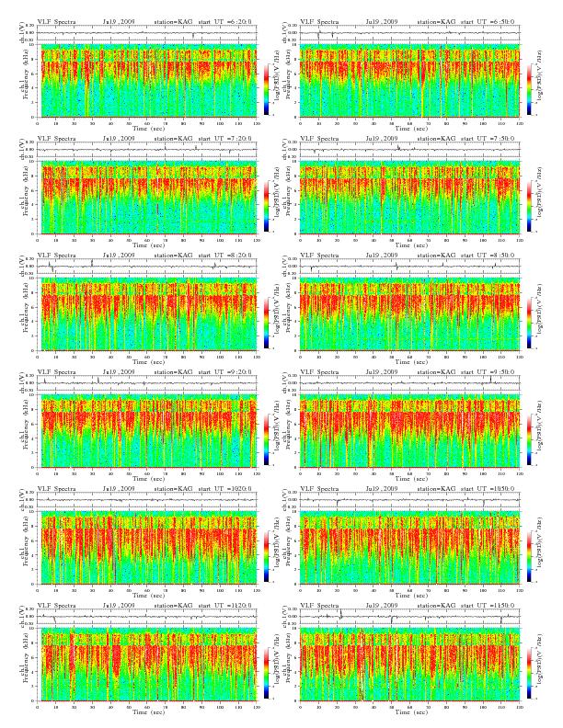The height and width of the screenshot is (728, 563).
Task: Click 'Time (sec)' label under the 6:20:0 spectrogram
Action: [x=149, y=128]
